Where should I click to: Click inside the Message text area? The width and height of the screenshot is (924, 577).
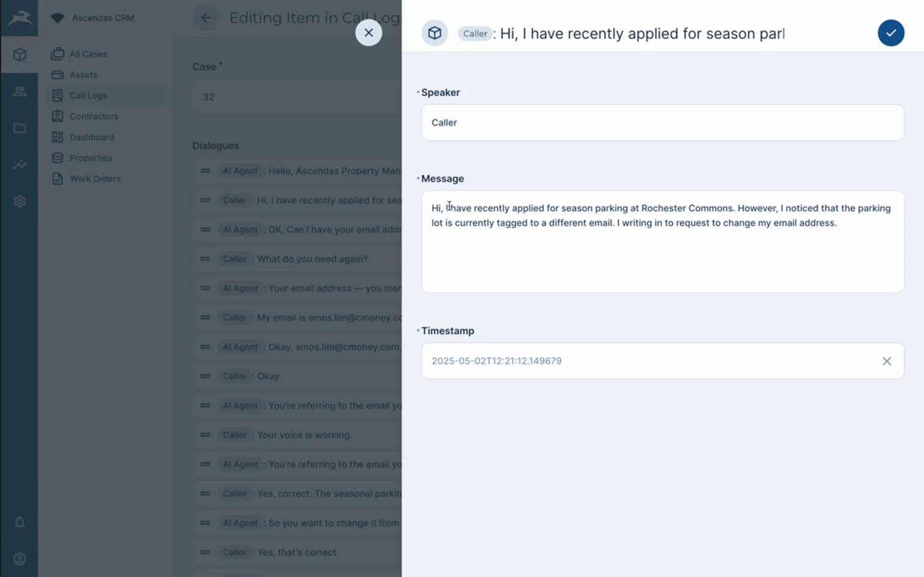coord(662,241)
